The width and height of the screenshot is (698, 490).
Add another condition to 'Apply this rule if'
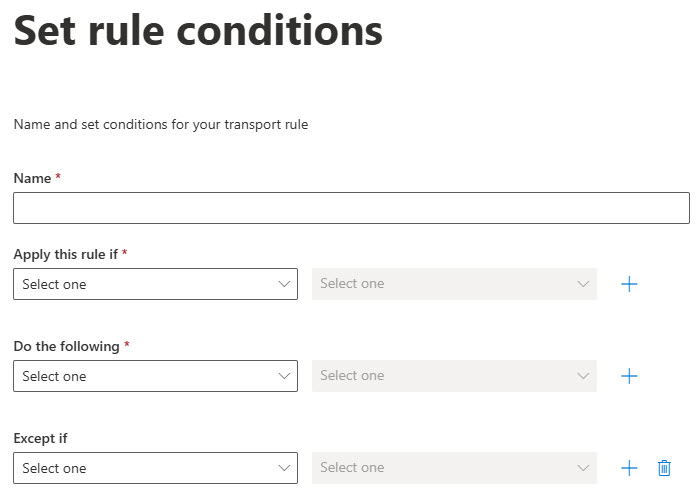click(629, 284)
